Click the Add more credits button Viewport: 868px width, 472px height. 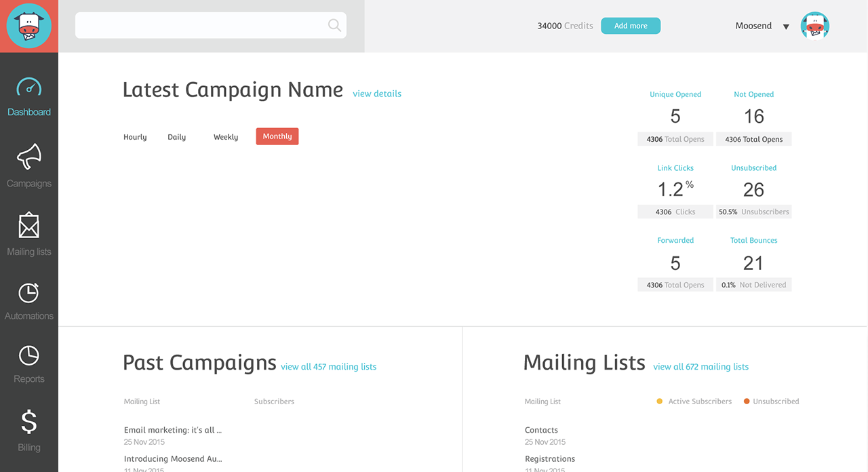[x=631, y=26]
